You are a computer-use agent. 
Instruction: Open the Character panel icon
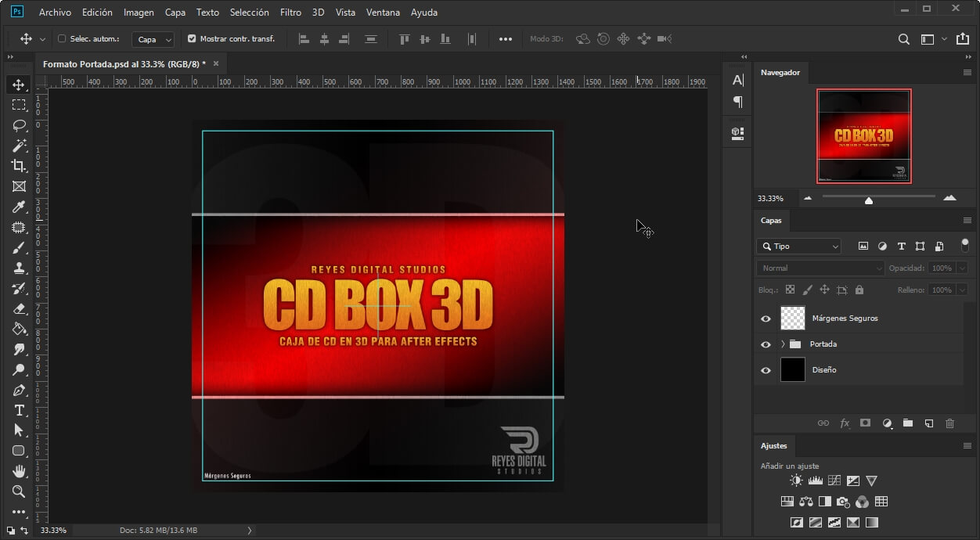737,80
